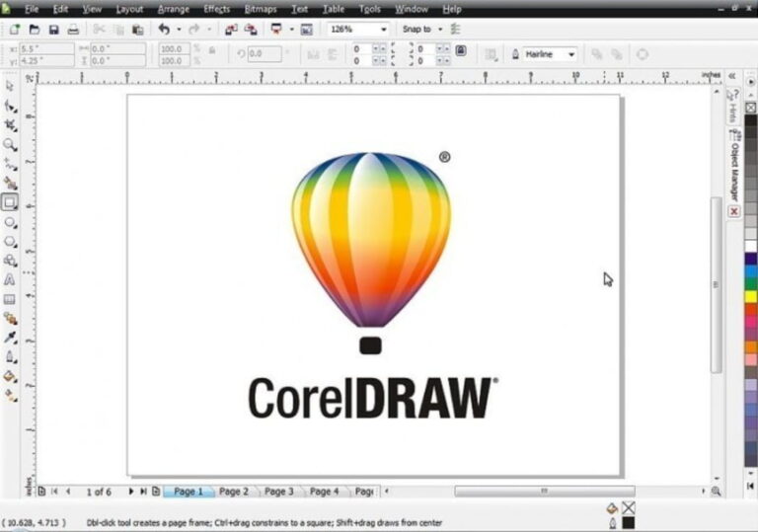The image size is (758, 532).
Task: Open the Effects menu
Action: pos(216,9)
